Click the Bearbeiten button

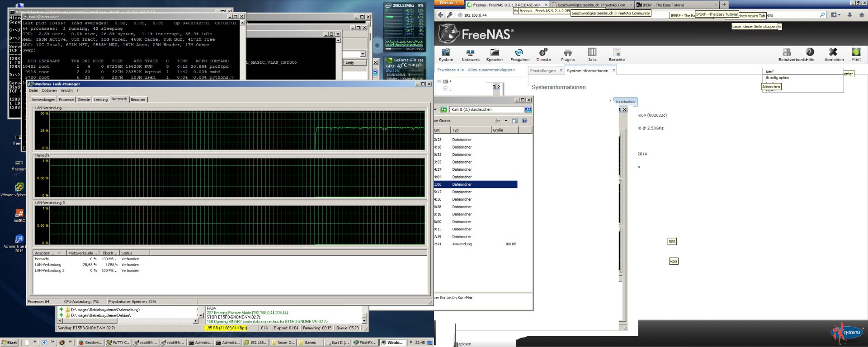pyautogui.click(x=625, y=102)
